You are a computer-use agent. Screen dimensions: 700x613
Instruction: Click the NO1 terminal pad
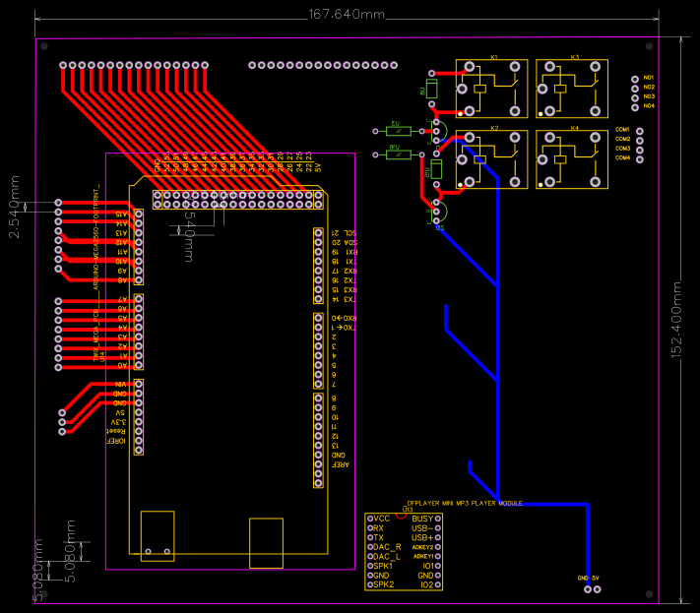[x=635, y=80]
